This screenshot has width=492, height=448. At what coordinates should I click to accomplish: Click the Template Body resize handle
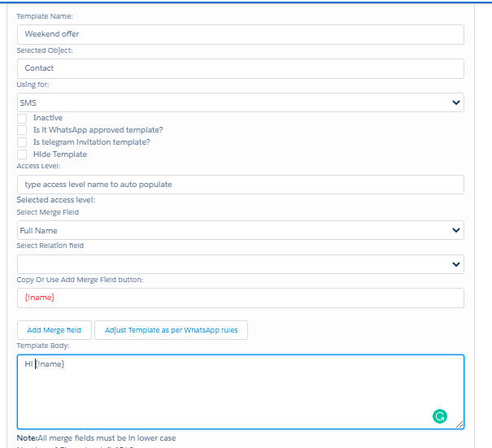click(x=459, y=424)
